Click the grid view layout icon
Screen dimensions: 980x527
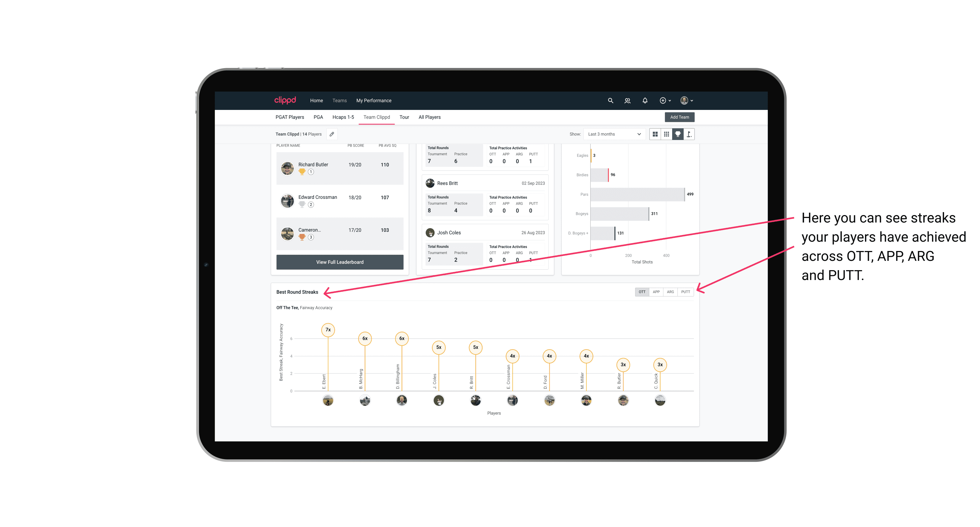(655, 134)
